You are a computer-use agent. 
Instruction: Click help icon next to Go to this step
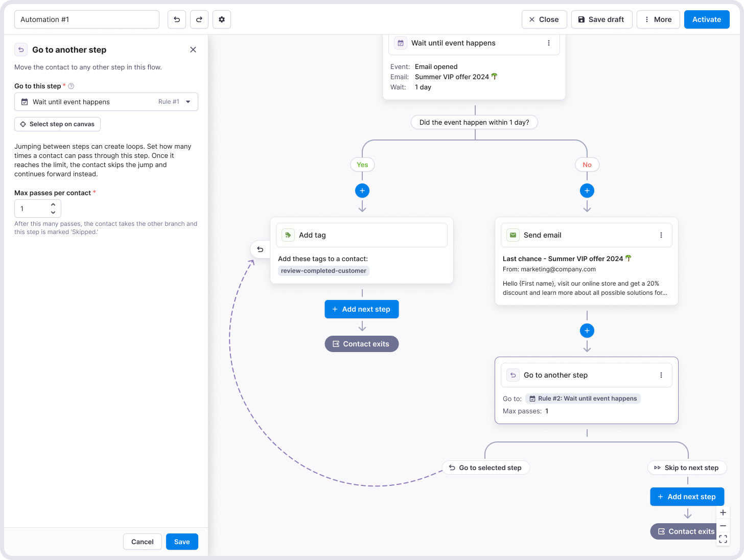pyautogui.click(x=71, y=86)
